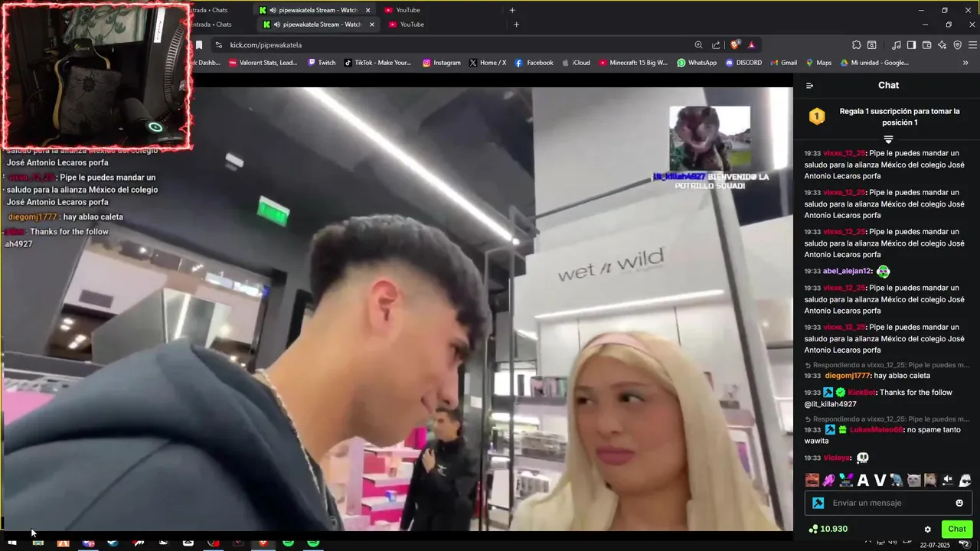This screenshot has height=551, width=980.
Task: Expand the gift subscription banner handle
Action: 888,139
